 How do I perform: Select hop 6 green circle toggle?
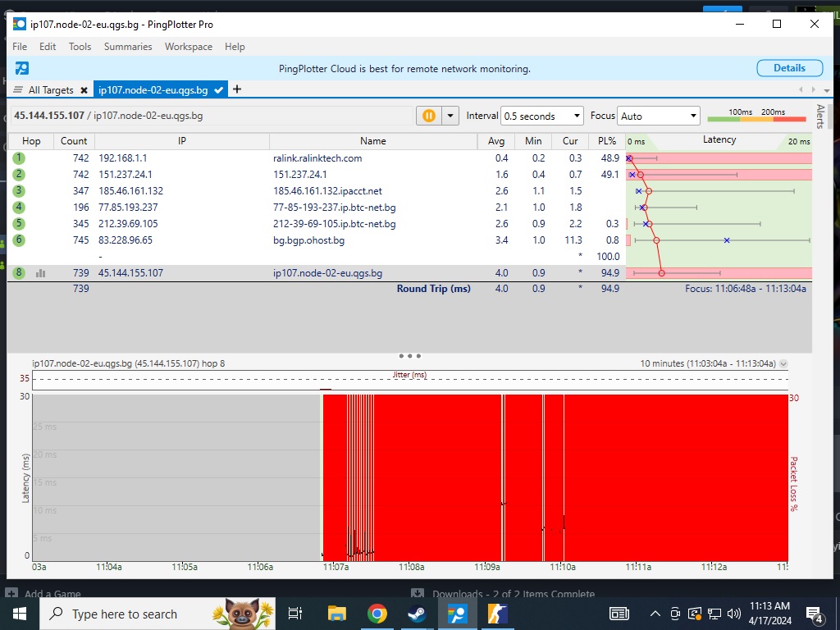point(19,240)
